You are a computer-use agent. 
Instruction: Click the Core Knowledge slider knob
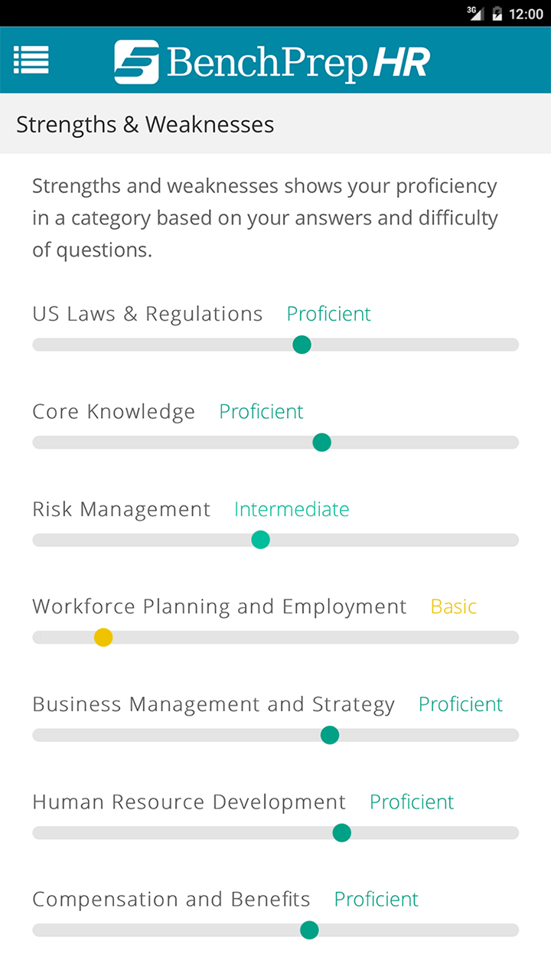(x=322, y=443)
